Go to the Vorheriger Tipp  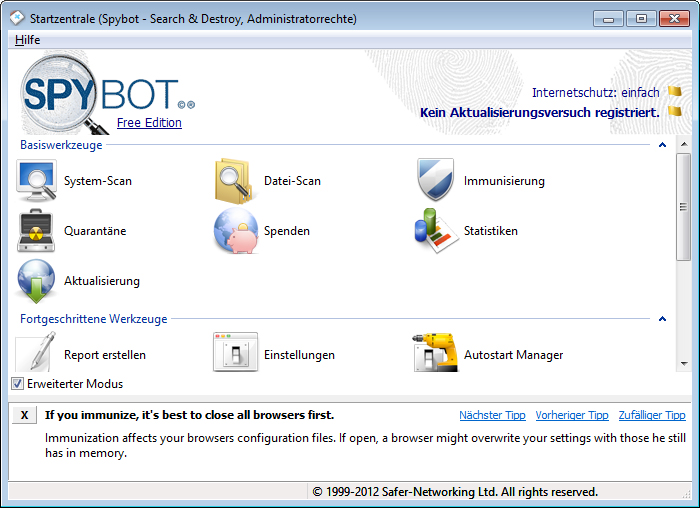[572, 415]
